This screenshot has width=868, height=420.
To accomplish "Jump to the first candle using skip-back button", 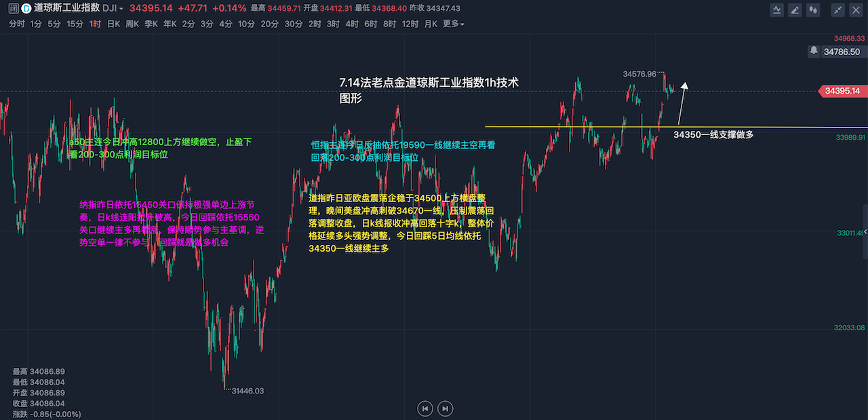I will click(425, 408).
